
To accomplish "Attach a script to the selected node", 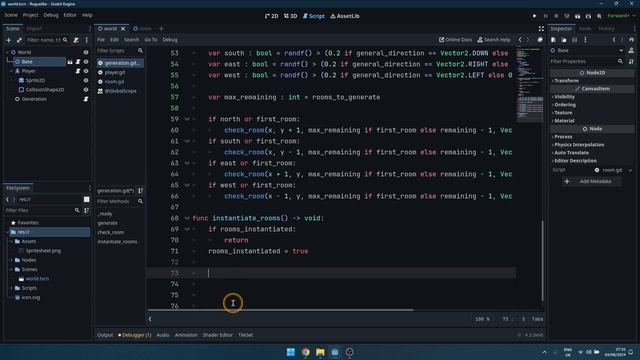I will (76, 40).
